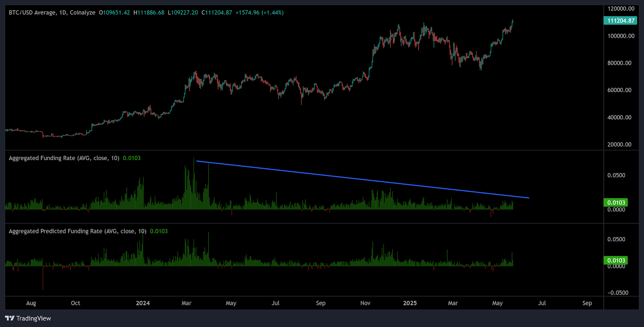This screenshot has height=327, width=644.
Task: Select the BTC/USD Average chart title
Action: click(52, 12)
